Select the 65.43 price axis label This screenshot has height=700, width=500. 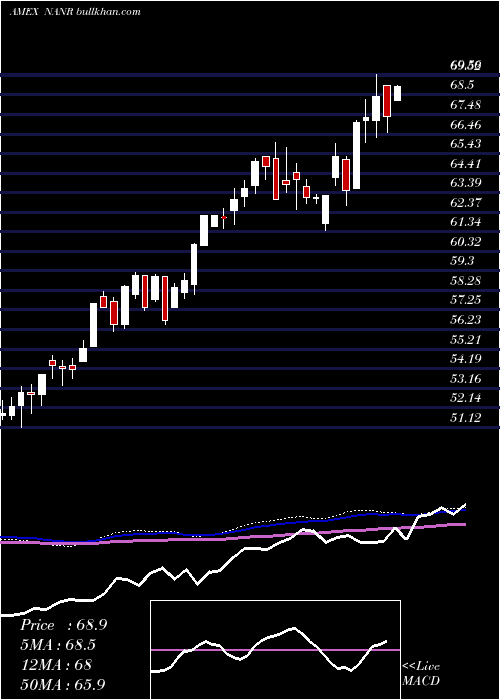tap(466, 144)
